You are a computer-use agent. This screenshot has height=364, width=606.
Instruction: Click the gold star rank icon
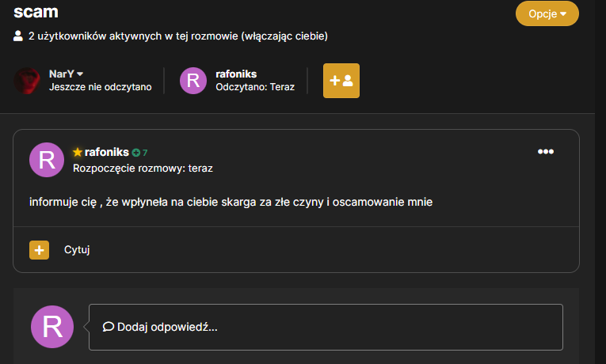[78, 152]
